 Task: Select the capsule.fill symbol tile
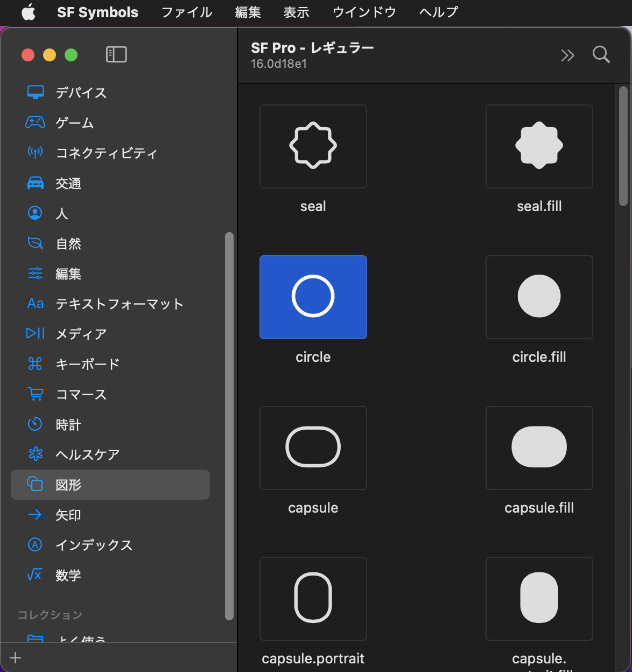pyautogui.click(x=539, y=448)
